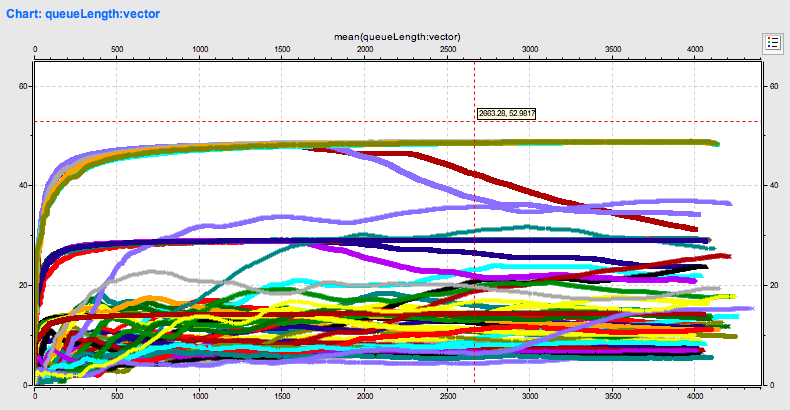Screen dimensions: 790x410
Task: Click the '3000' label on top axis
Action: [x=530, y=49]
